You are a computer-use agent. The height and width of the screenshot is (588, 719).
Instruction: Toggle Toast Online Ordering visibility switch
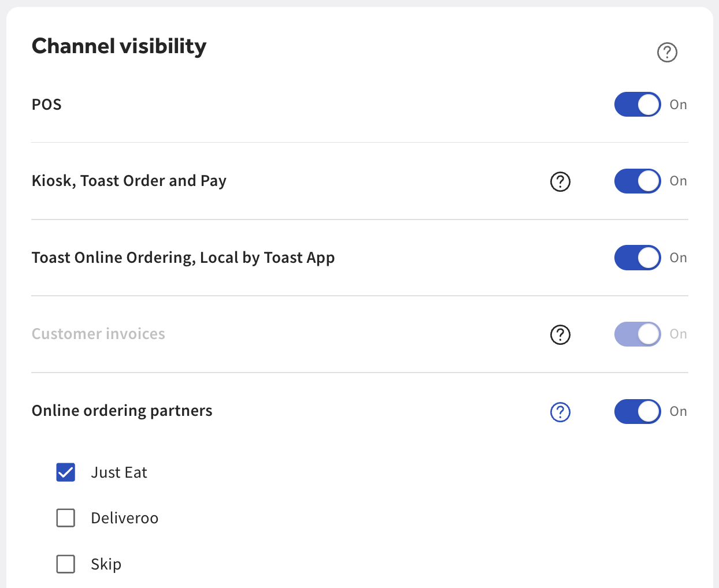tap(637, 258)
